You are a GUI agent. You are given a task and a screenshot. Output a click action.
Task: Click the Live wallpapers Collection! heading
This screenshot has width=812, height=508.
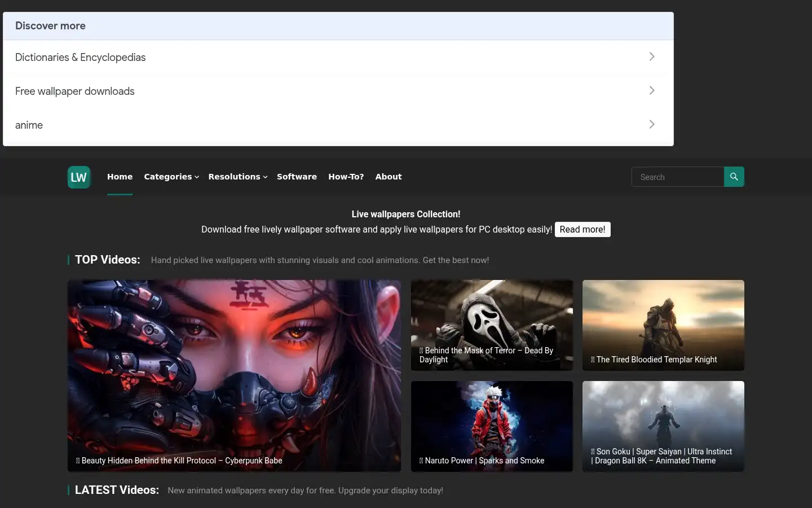tap(406, 214)
